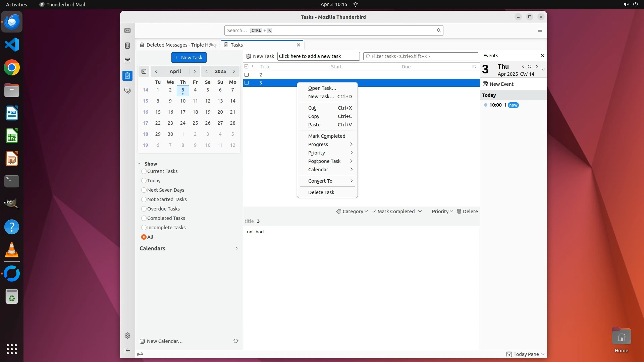Switch to the Calendar sidebar icon

point(127,61)
